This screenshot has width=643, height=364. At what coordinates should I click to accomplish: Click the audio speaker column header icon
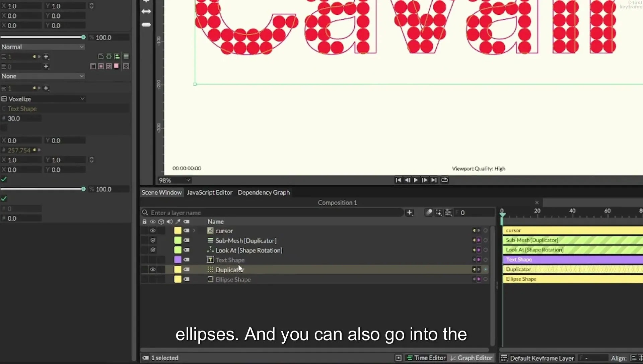pyautogui.click(x=169, y=221)
